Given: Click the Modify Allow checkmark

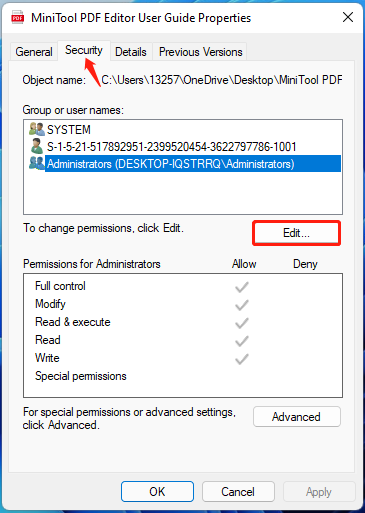Looking at the screenshot, I should (242, 305).
